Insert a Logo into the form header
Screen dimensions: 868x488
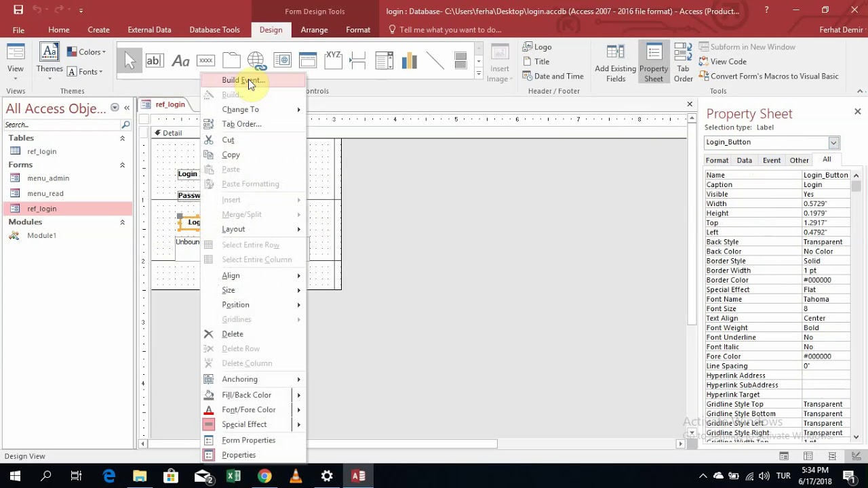click(537, 47)
